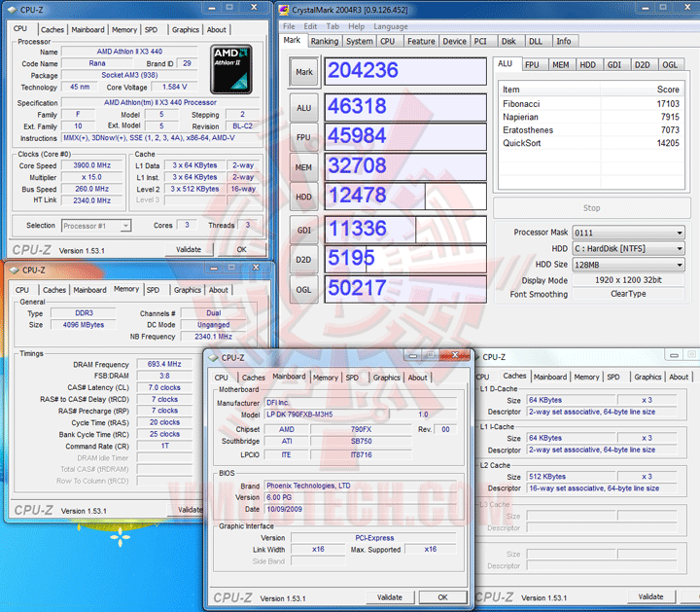Open Caches tab in top-left CPU-Z window
Screen dimensions: 700x612
tap(52, 29)
